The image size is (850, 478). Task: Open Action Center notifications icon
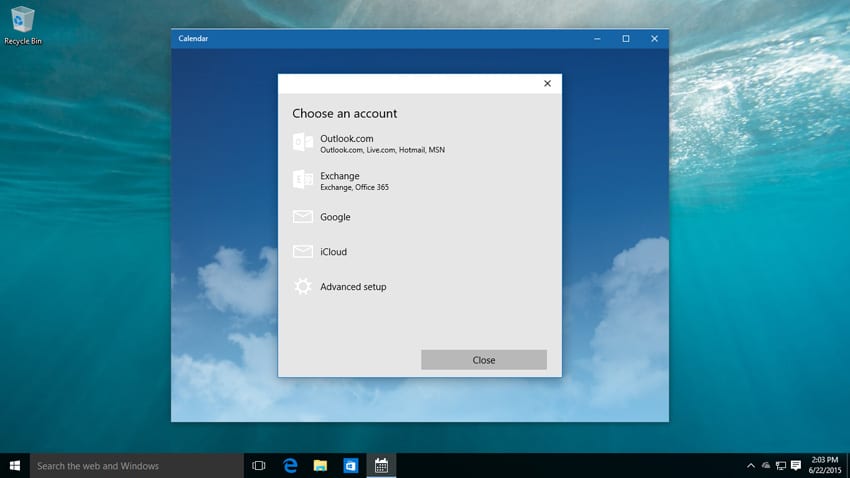pos(796,466)
